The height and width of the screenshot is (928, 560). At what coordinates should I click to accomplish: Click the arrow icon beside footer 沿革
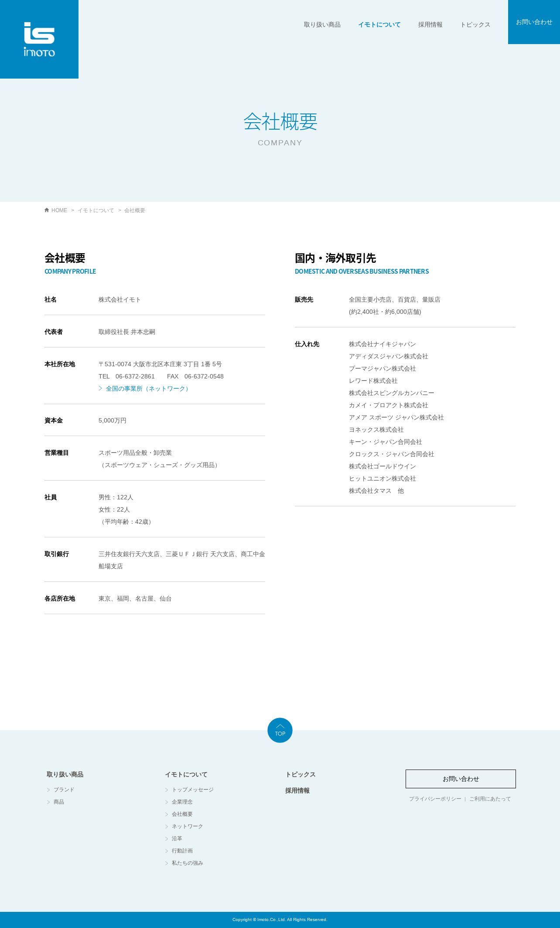(167, 839)
